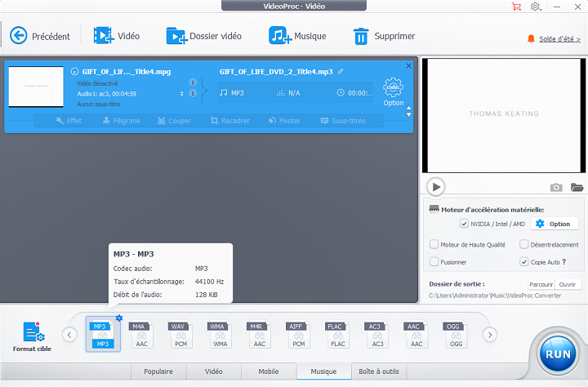Click the video thumbnail of the file
The height and width of the screenshot is (387, 588).
coord(36,87)
